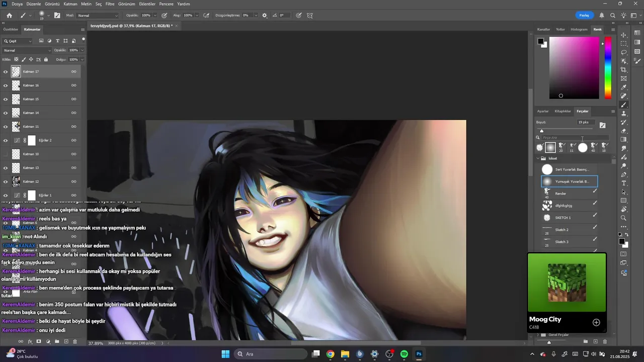Open the Düzgünleştirme smoothing dropdown arrow
Viewport: 644px width, 362px height.
255,16
